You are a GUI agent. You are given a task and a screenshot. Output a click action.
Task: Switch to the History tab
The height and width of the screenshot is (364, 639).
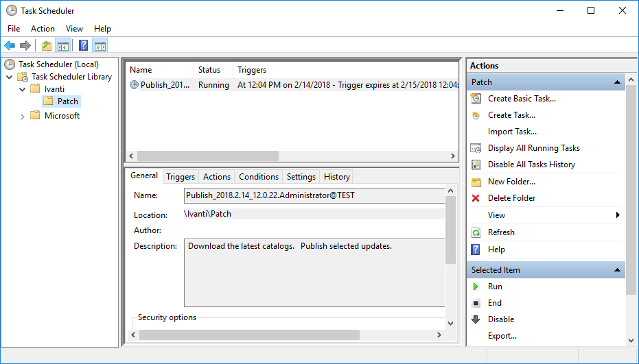click(337, 177)
